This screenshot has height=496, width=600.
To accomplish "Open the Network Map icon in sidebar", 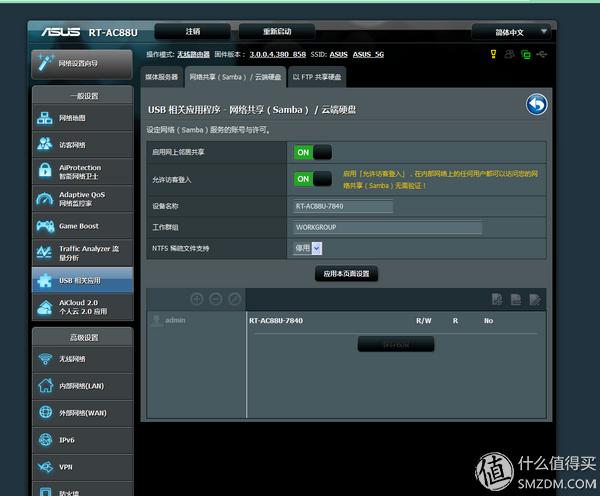I will (x=45, y=118).
